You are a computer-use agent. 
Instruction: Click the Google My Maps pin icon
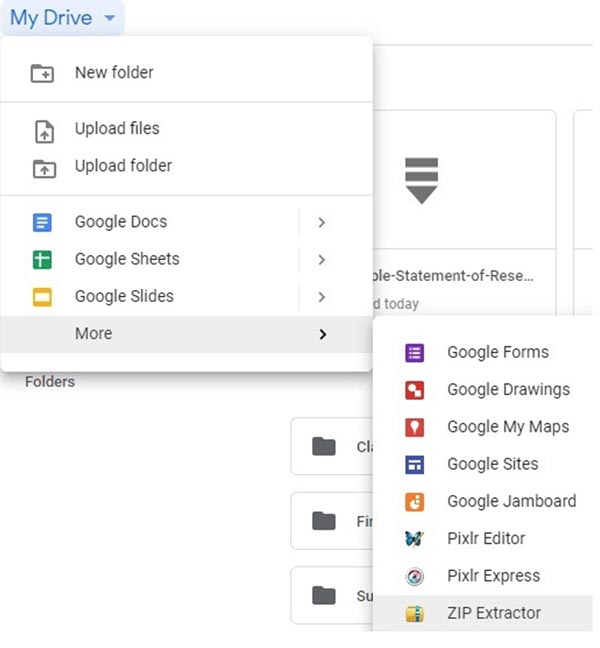414,427
